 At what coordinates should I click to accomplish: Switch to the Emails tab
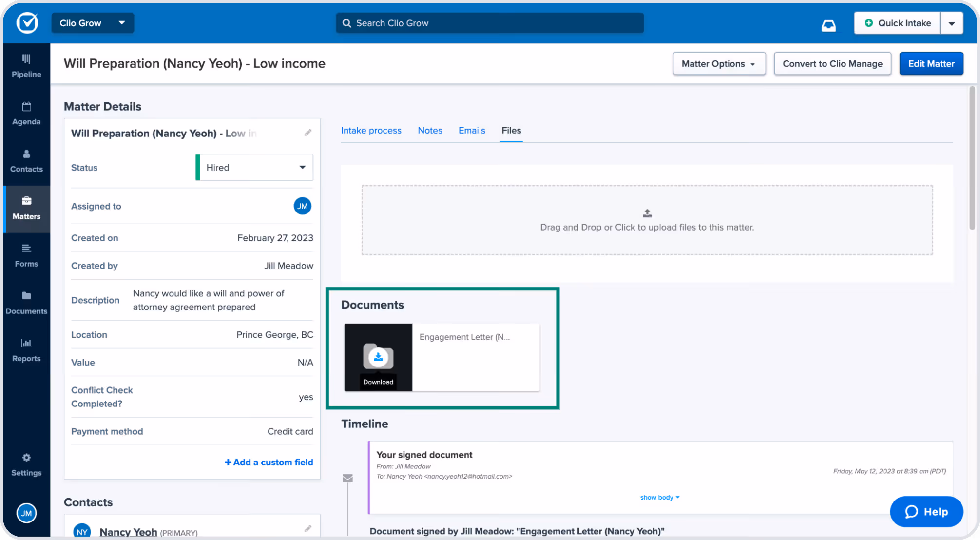472,131
